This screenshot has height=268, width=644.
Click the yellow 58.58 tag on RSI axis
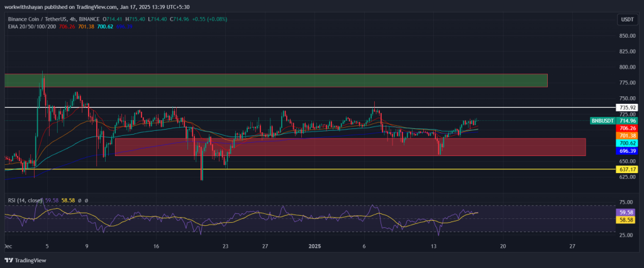coord(627,220)
